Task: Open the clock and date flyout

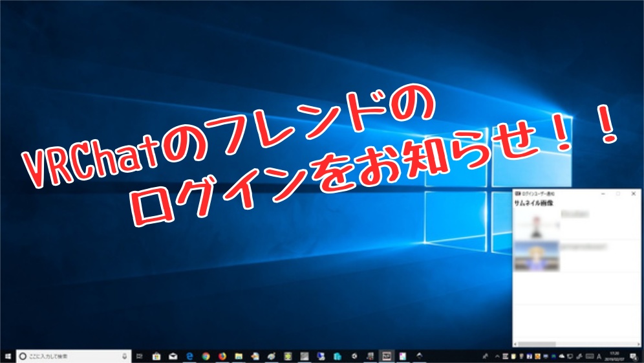Action: (x=614, y=356)
